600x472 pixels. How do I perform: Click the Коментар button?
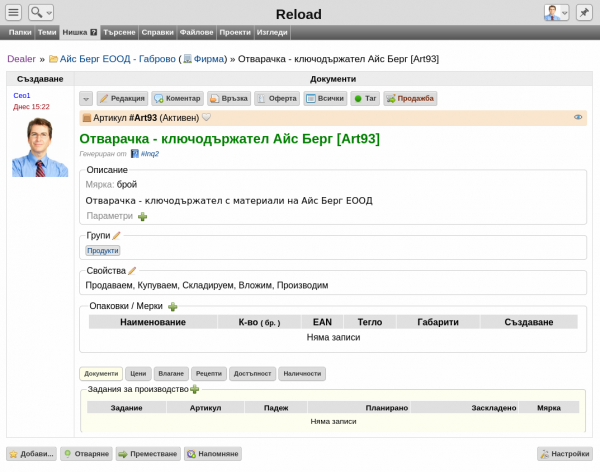(x=177, y=99)
